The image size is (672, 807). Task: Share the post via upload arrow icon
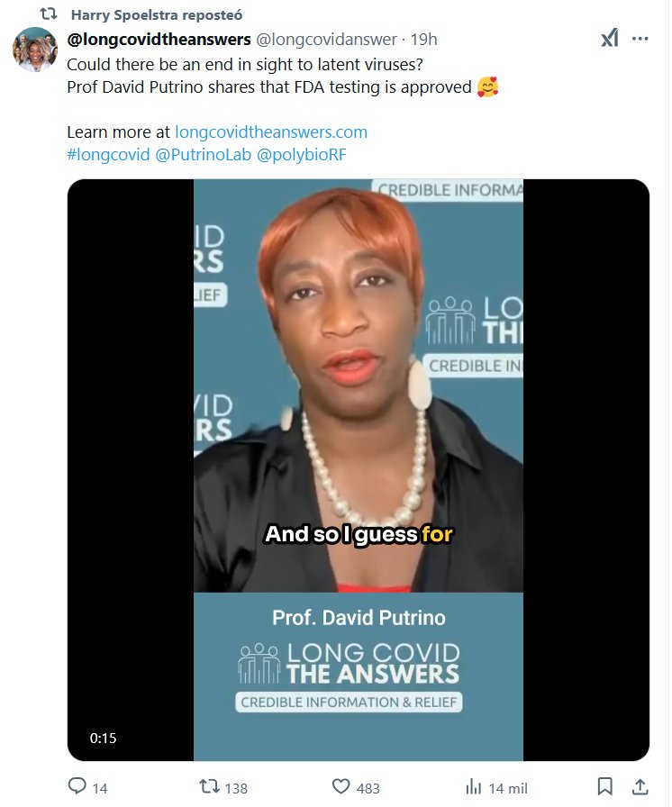point(640,786)
